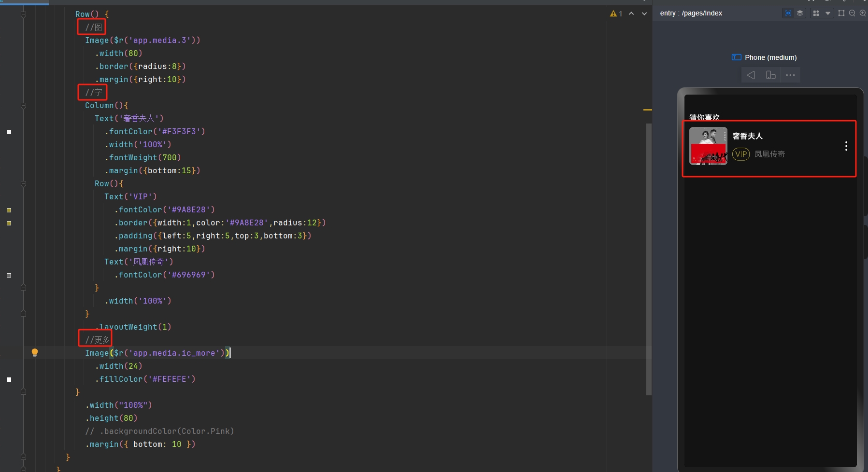Click the #F3F3F3 color swatch in gutter
The image size is (868, 472).
point(9,132)
